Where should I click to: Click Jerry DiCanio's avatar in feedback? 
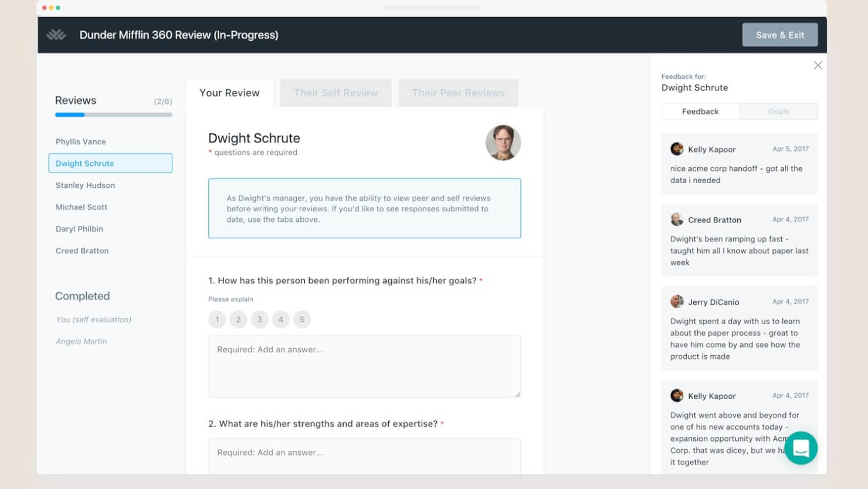click(x=677, y=301)
